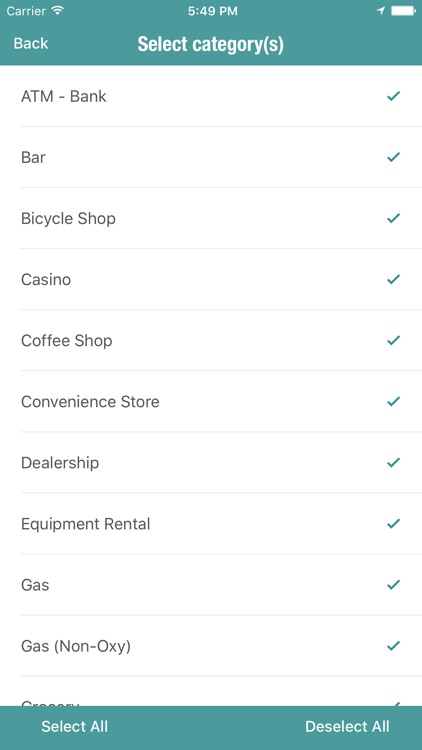Screen dimensions: 422x750
Task: Tap the Dealership checkmark icon
Action: click(393, 463)
